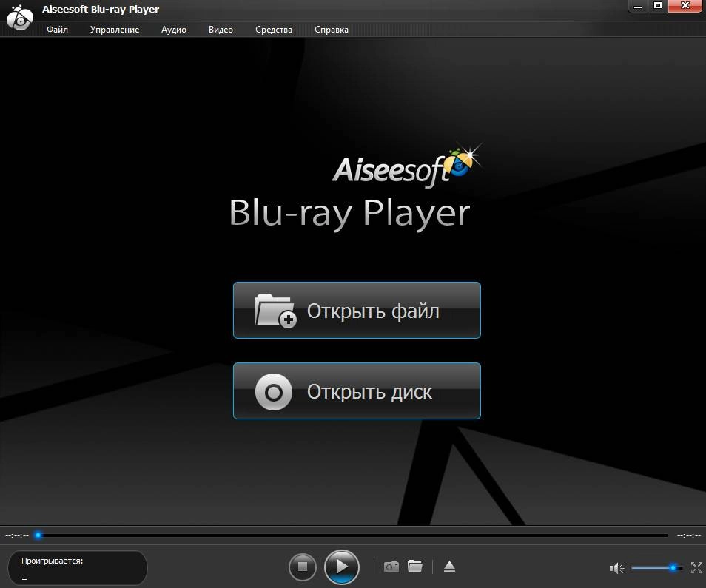The image size is (706, 588).
Task: Open the Средства menu
Action: pyautogui.click(x=274, y=30)
